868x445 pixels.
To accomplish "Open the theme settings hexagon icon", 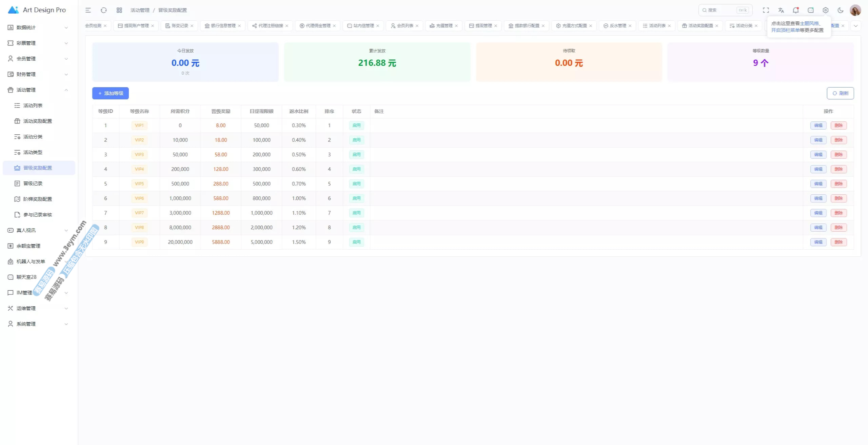I will coord(826,10).
